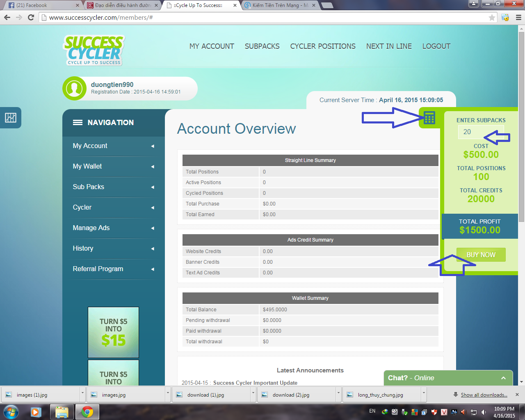This screenshot has width=525, height=420.
Task: Click the browser forward arrow
Action: click(x=19, y=17)
